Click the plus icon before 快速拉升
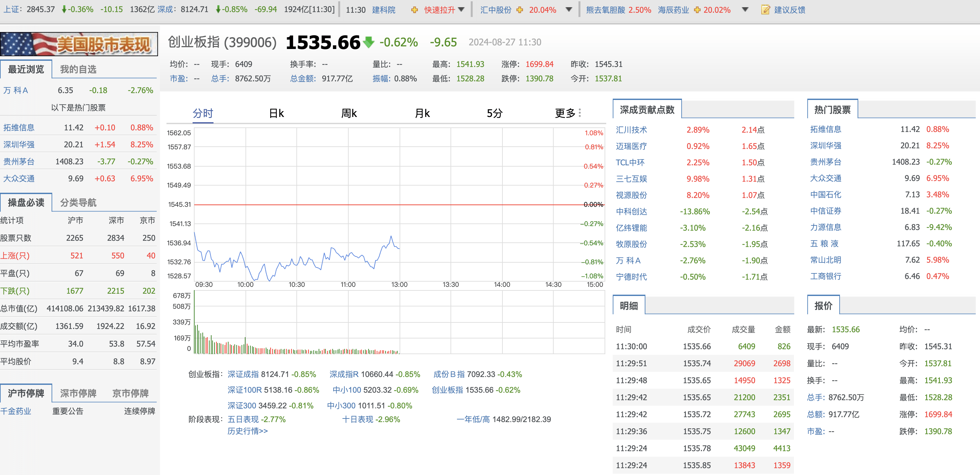 click(x=414, y=10)
